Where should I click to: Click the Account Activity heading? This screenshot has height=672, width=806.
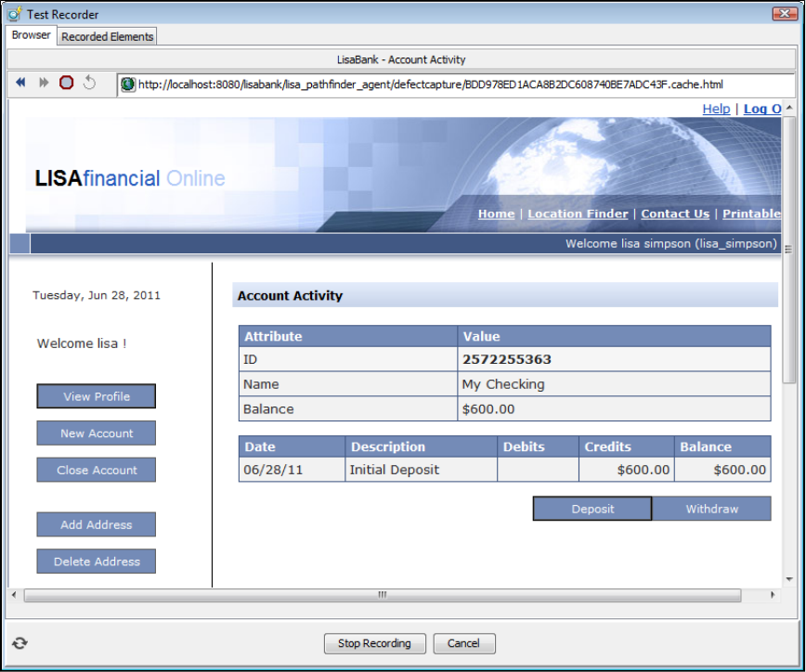290,295
